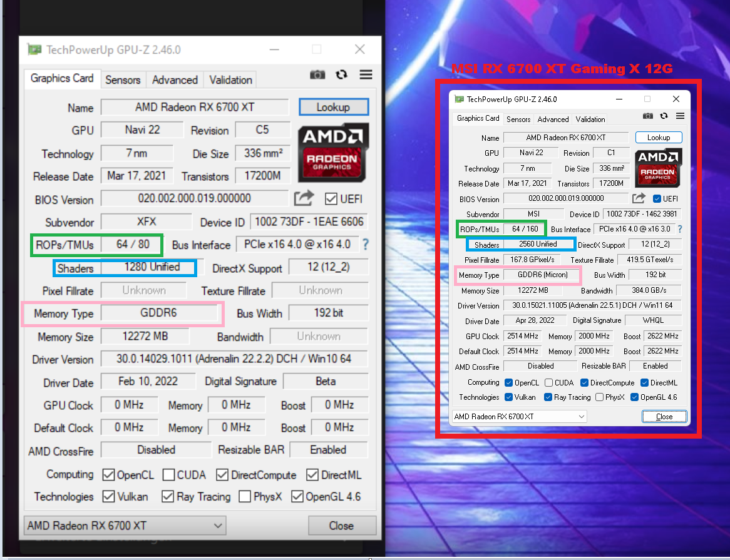Click Bus Interface question mark in right GPU-Z
Image resolution: width=730 pixels, height=560 pixels.
(x=680, y=229)
